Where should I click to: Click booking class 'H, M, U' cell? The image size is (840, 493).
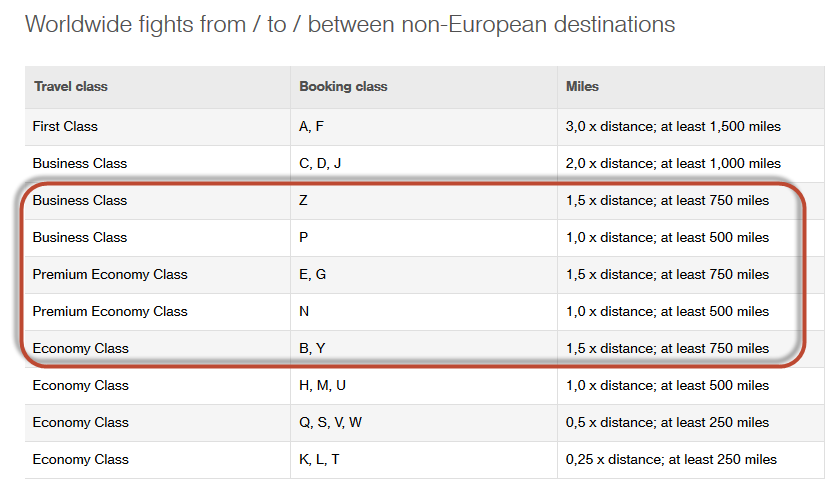(x=322, y=385)
